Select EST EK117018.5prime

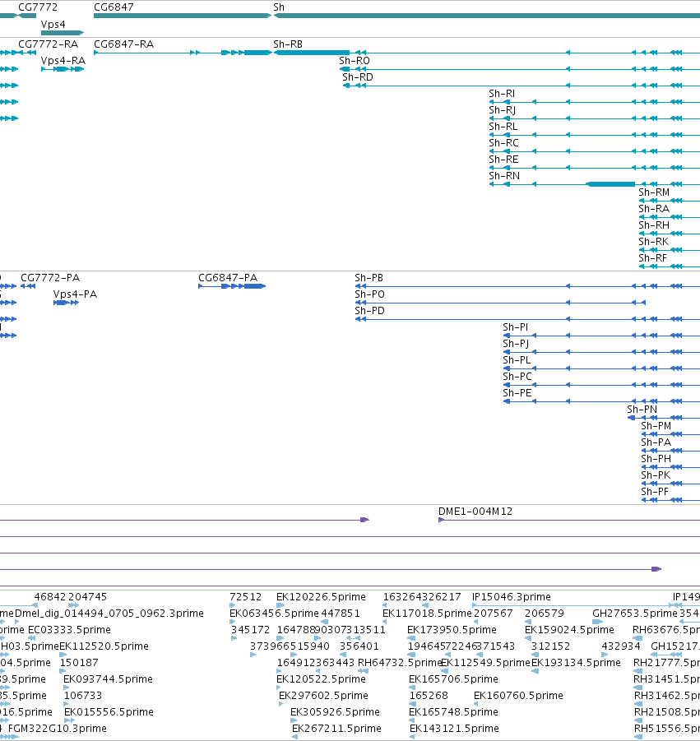coord(427,614)
